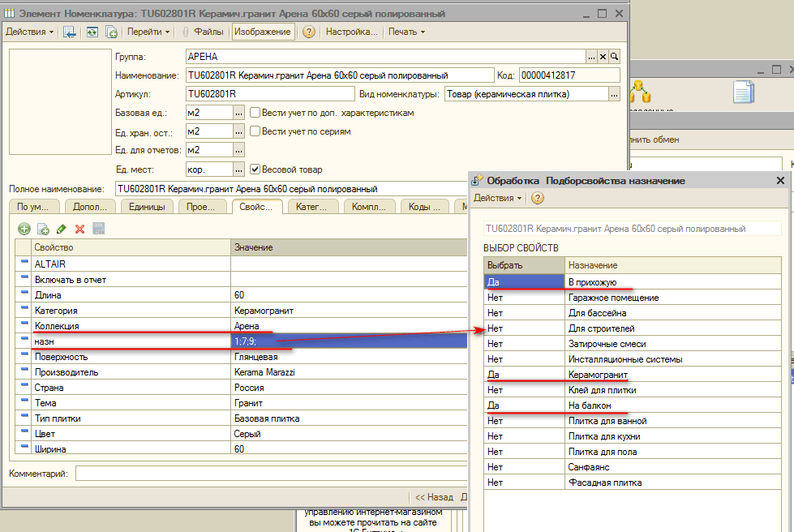Click the Настройка... button
The image size is (794, 532).
click(351, 32)
